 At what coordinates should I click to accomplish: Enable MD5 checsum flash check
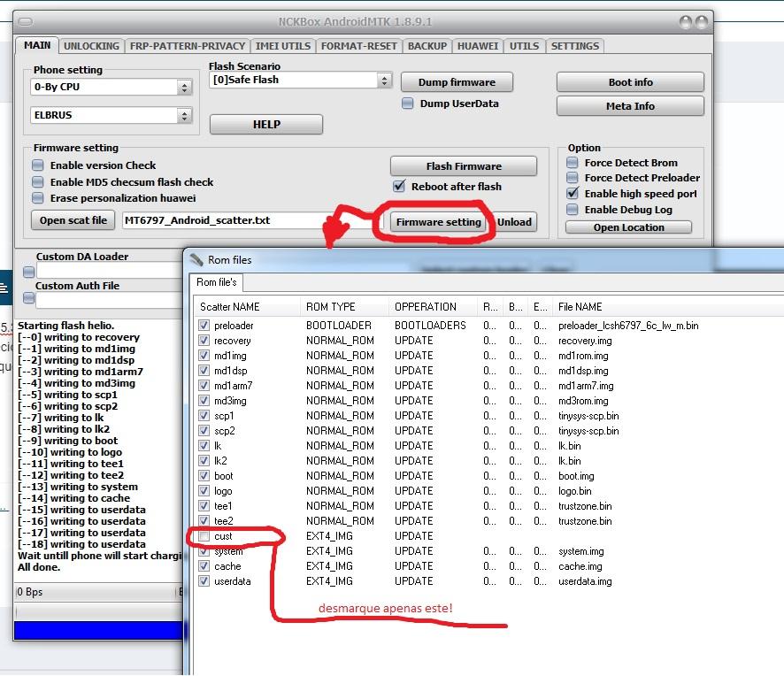pos(37,182)
